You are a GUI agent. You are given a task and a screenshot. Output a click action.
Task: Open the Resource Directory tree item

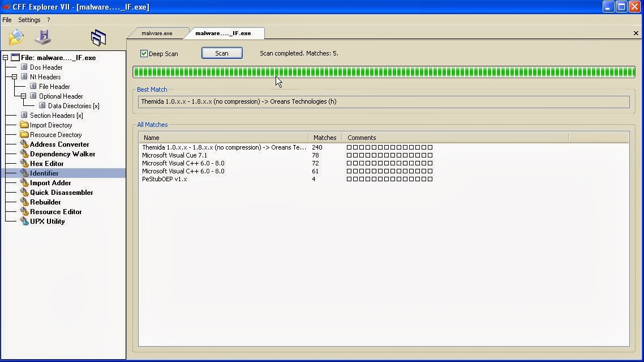pyautogui.click(x=56, y=134)
